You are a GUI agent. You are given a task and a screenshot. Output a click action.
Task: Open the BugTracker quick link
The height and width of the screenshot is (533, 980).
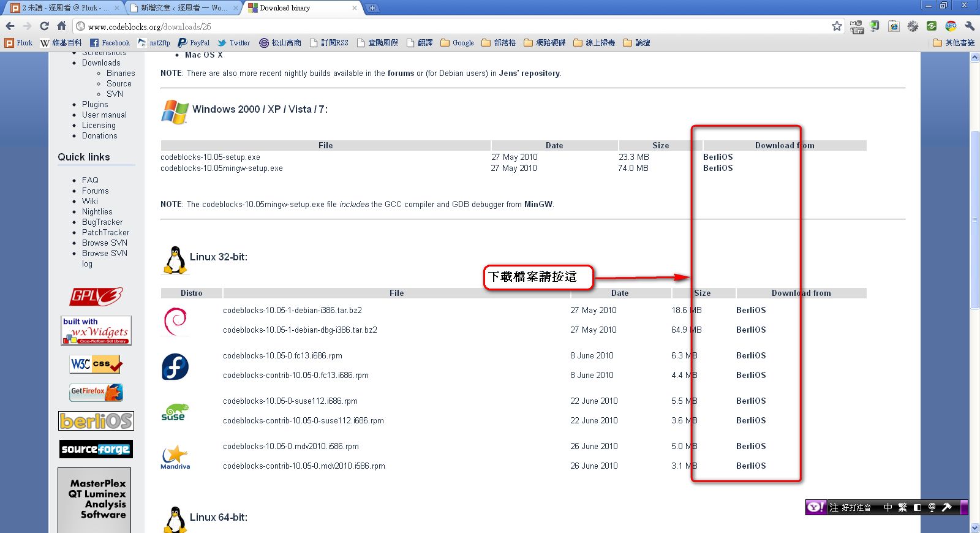pos(102,222)
